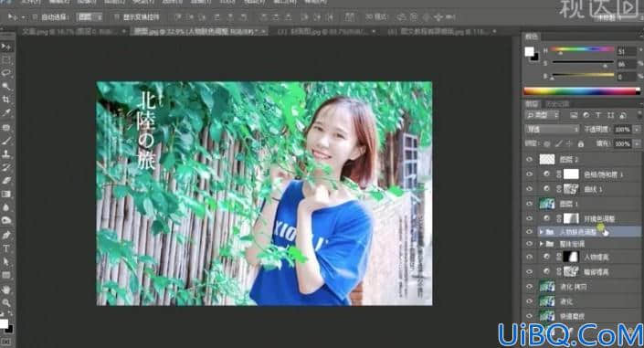The height and width of the screenshot is (348, 644).
Task: Open the fill slider arrow
Action: (637, 143)
